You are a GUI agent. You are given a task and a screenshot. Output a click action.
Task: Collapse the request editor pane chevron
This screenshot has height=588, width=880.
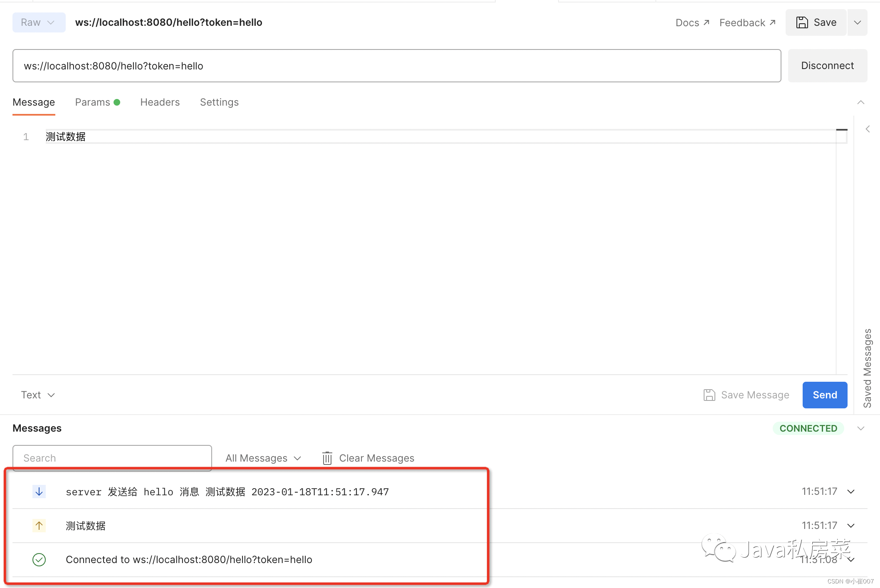point(860,102)
